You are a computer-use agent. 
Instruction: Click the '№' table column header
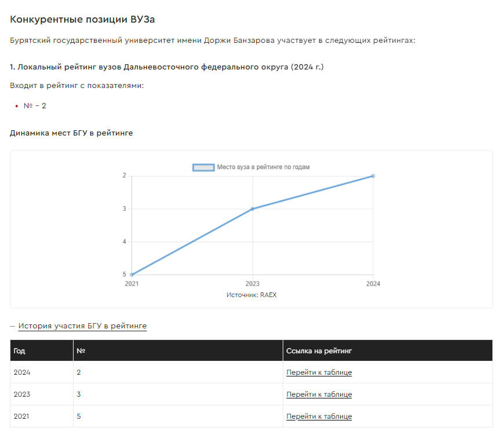81,351
